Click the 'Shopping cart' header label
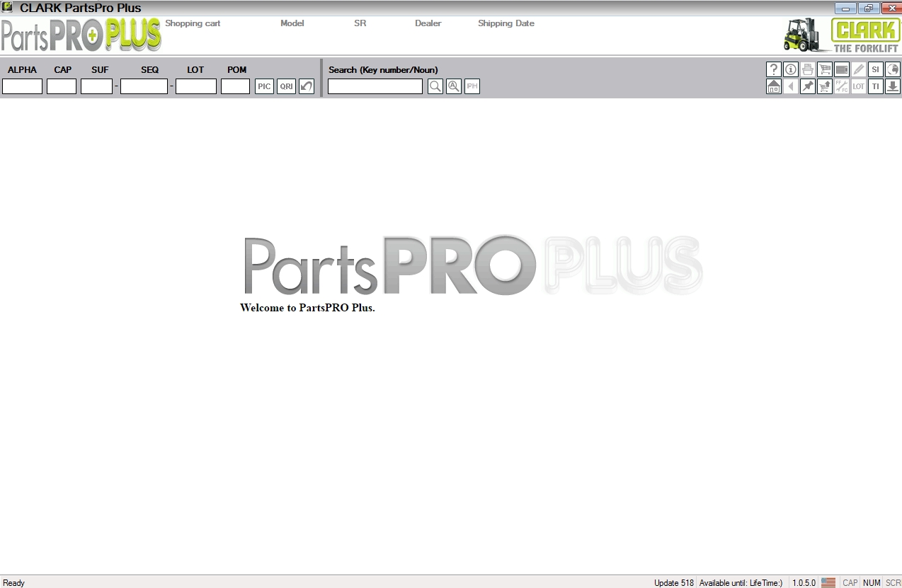 [x=193, y=23]
